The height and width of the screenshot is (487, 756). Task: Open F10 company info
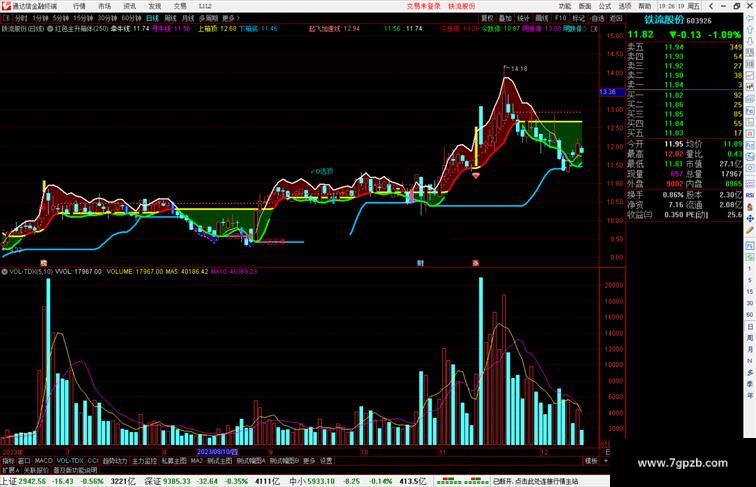pos(560,18)
